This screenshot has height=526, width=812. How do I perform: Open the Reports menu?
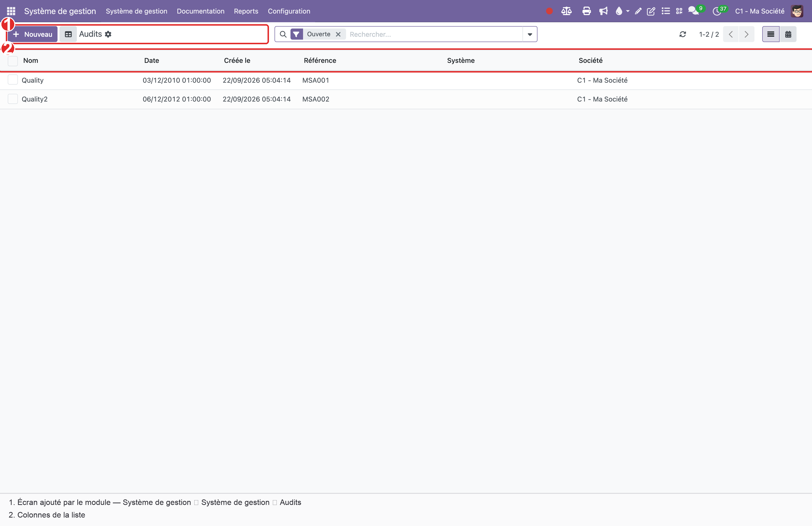click(x=246, y=11)
